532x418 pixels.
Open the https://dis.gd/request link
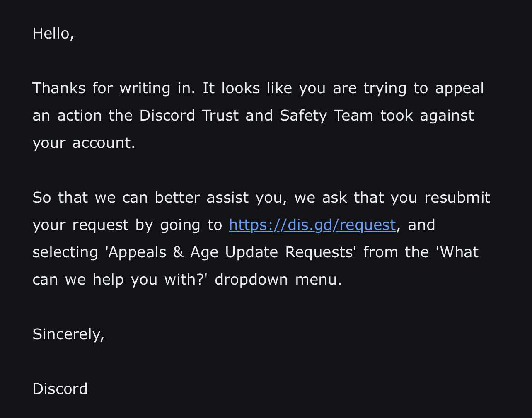click(x=312, y=225)
